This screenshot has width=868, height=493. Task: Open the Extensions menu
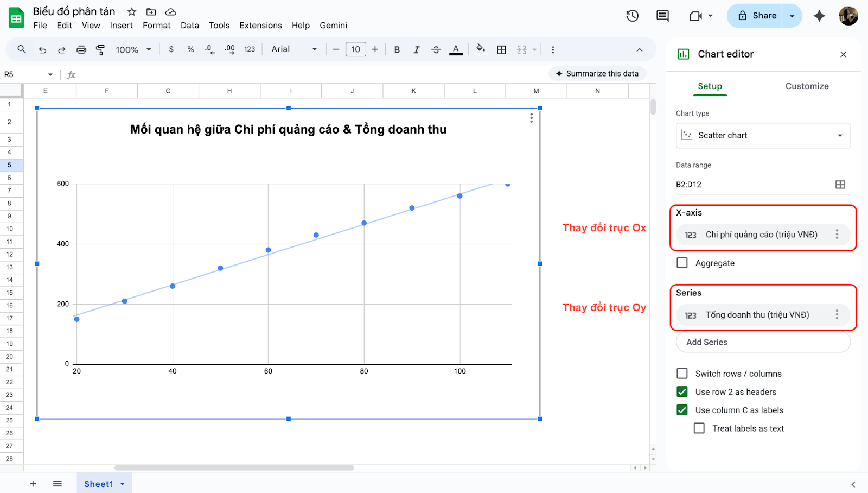point(260,26)
